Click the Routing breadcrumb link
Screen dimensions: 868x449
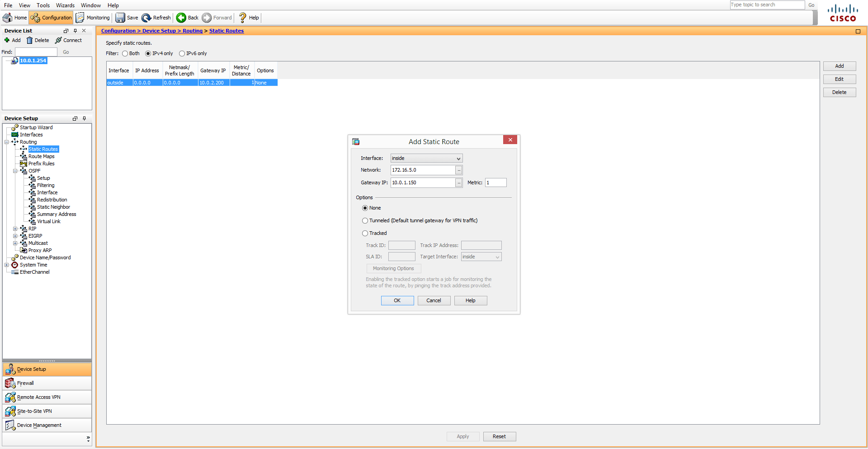point(193,31)
